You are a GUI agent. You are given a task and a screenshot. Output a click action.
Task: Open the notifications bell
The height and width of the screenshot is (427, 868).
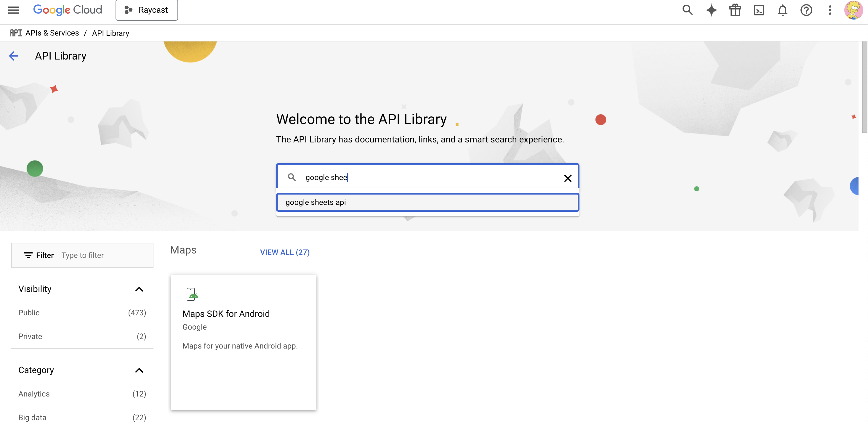(x=782, y=10)
